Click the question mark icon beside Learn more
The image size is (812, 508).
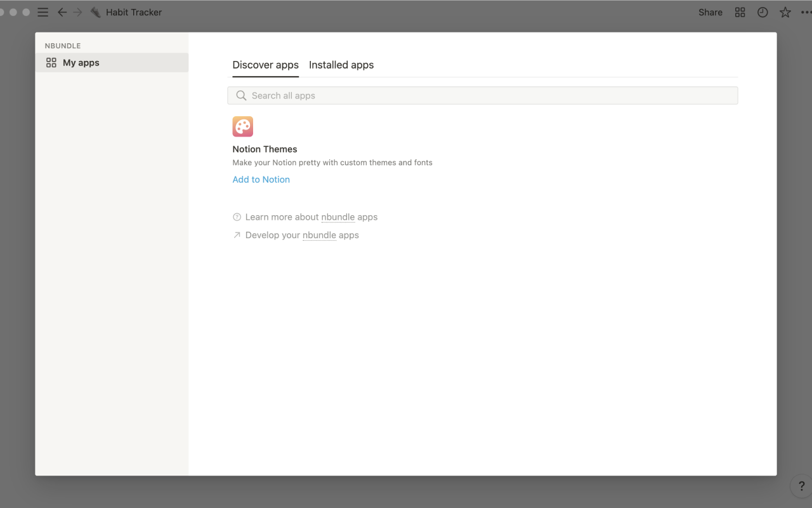(237, 217)
